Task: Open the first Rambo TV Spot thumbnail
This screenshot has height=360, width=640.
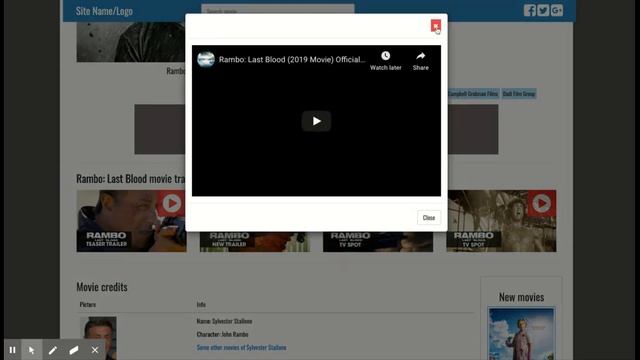Action: pyautogui.click(x=378, y=242)
